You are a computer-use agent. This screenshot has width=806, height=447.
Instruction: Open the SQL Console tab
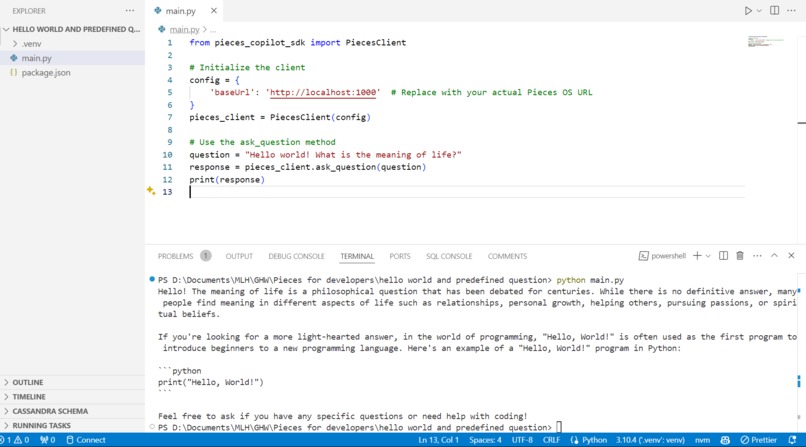coord(449,256)
